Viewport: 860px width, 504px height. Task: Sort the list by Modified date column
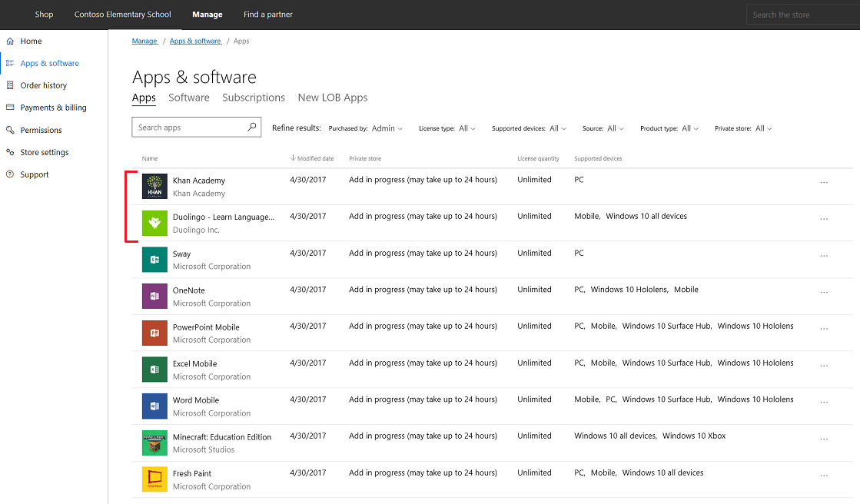(x=314, y=159)
